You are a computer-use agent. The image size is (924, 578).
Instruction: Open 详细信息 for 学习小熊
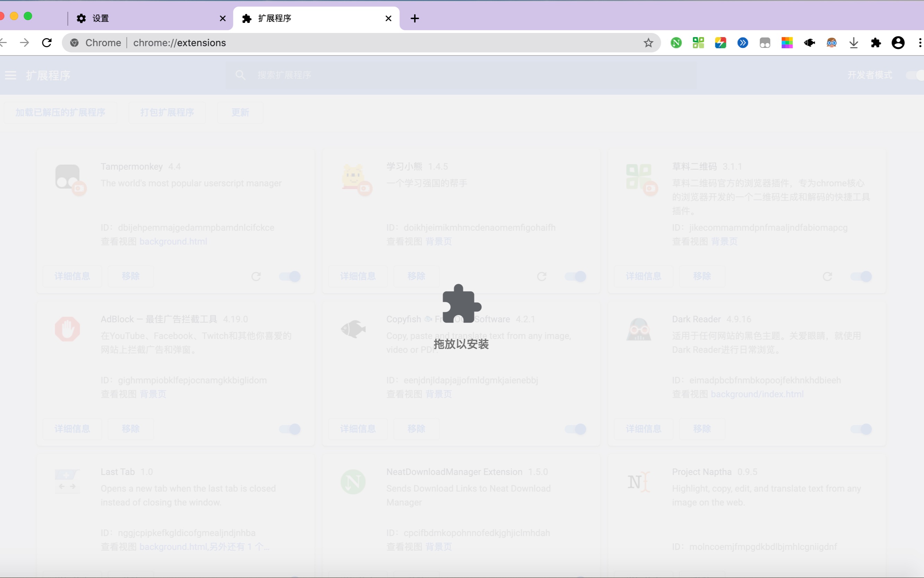click(358, 277)
